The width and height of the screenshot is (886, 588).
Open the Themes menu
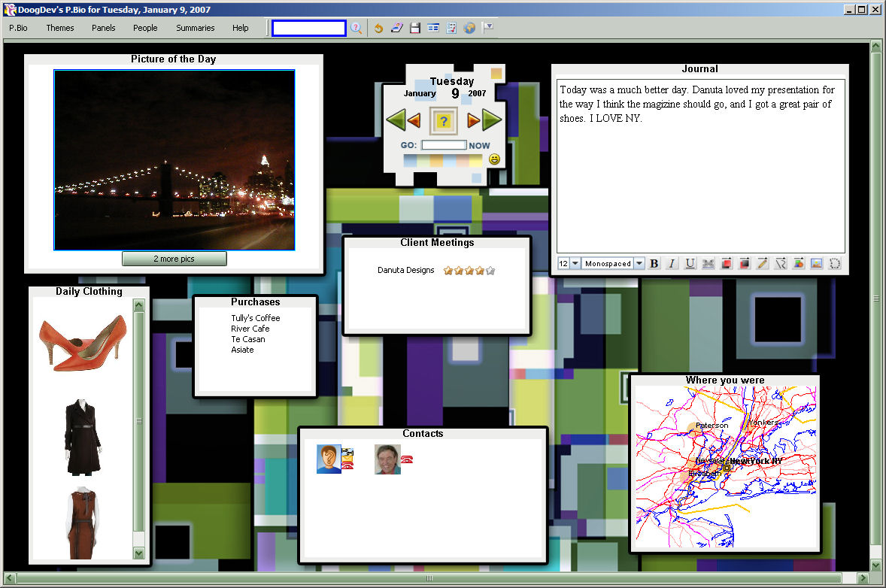click(60, 28)
